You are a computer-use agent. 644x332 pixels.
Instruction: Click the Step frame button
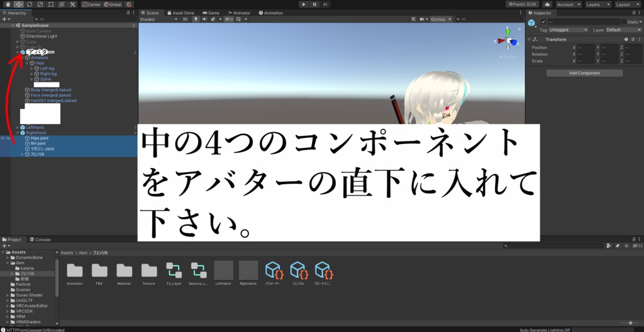coord(325,4)
